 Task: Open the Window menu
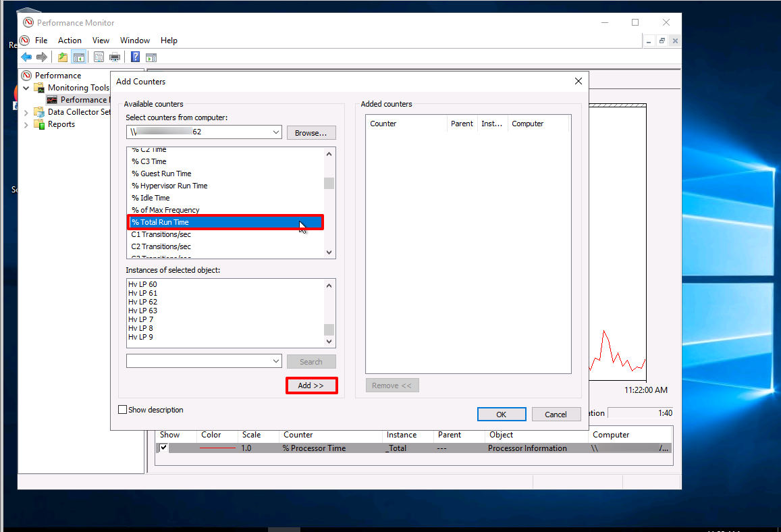click(135, 41)
